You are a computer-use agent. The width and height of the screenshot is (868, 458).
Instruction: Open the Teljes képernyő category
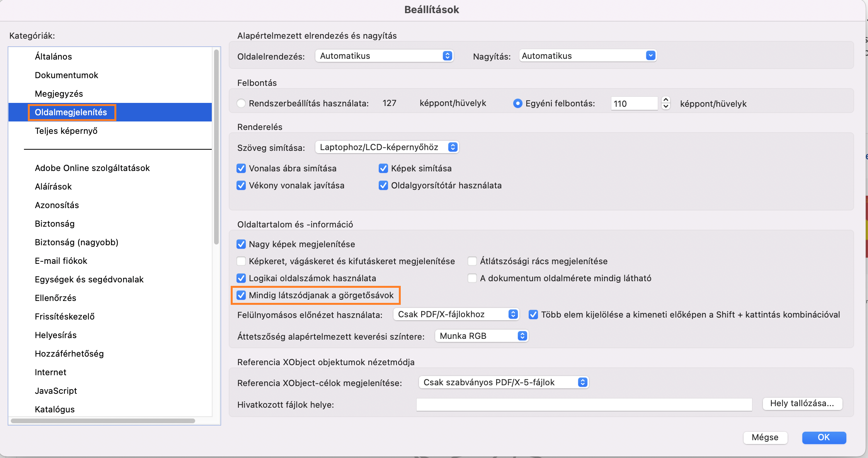[x=66, y=131]
